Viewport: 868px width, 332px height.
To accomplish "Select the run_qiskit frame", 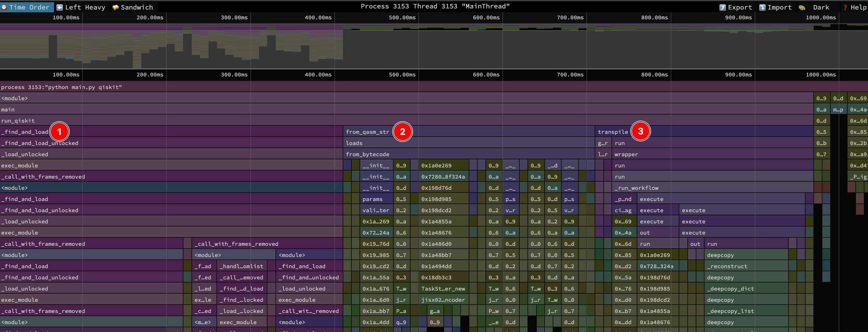I will coord(18,121).
